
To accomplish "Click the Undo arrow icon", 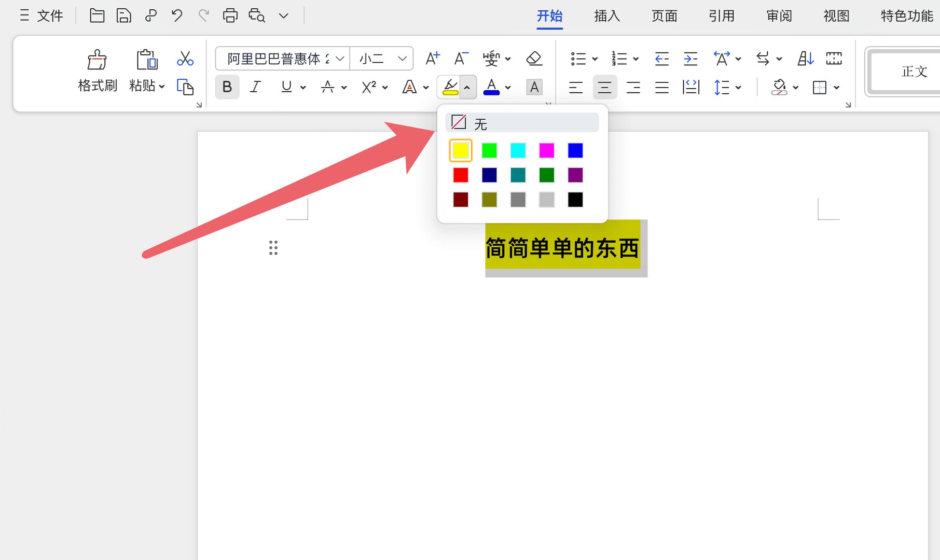I will tap(177, 16).
